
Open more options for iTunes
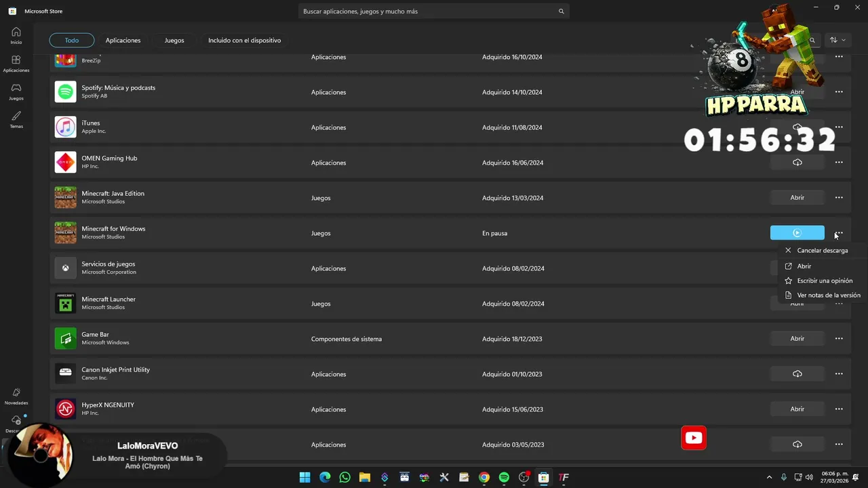(839, 127)
